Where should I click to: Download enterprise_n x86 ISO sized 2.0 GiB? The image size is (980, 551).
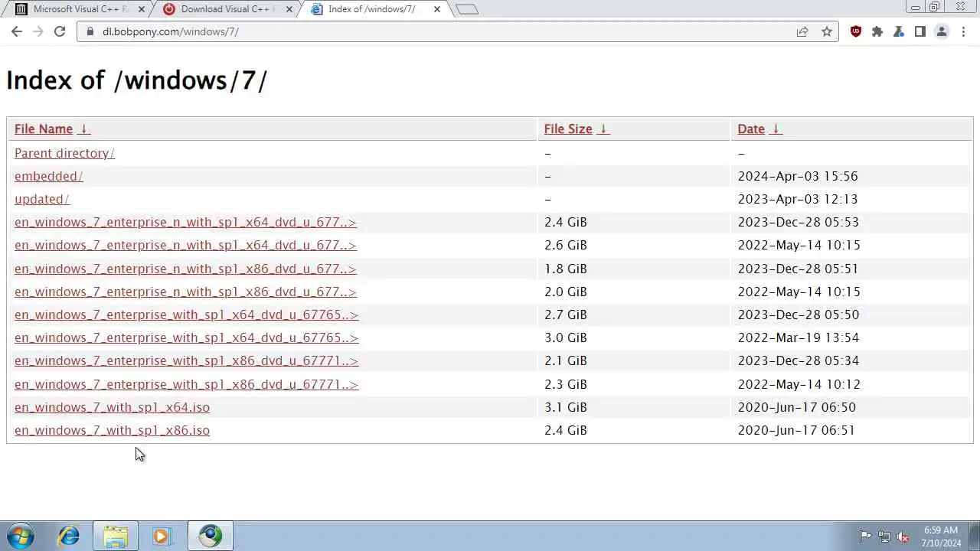[x=185, y=292]
